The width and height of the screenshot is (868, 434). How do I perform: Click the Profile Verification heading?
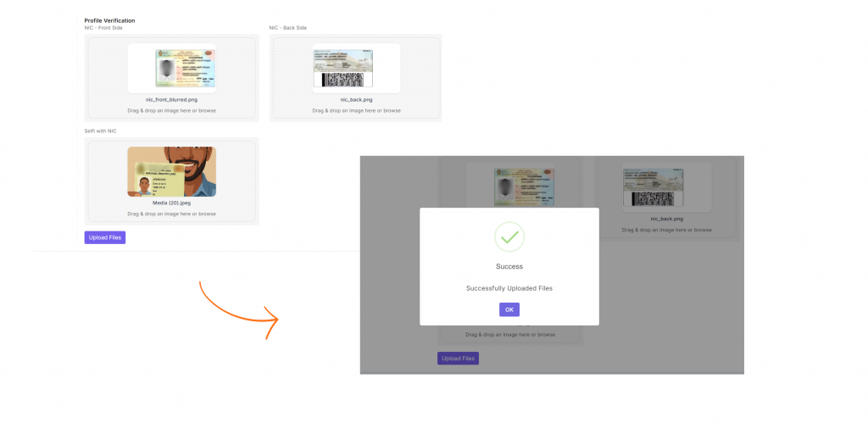[x=109, y=20]
